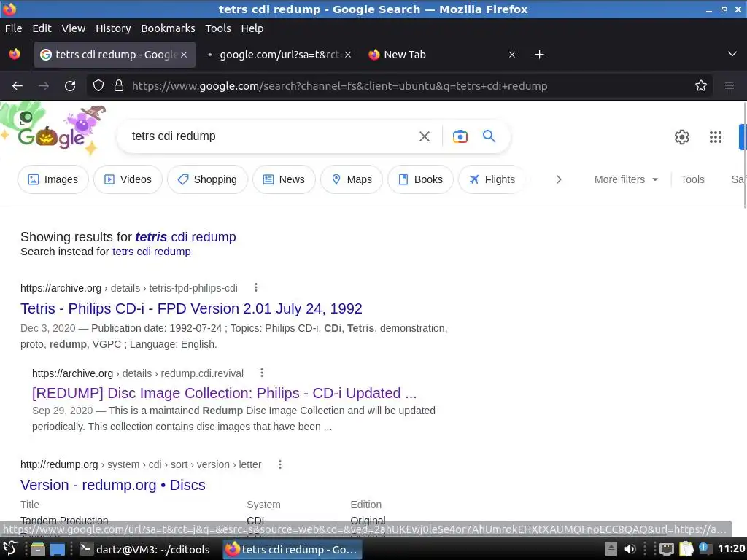The image size is (747, 560).
Task: Click show desktop icon in the taskbar
Action: [x=58, y=549]
